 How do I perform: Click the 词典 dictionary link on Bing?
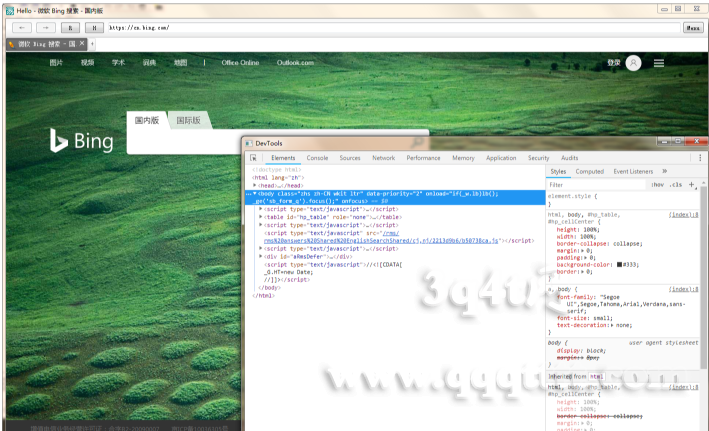coord(149,62)
